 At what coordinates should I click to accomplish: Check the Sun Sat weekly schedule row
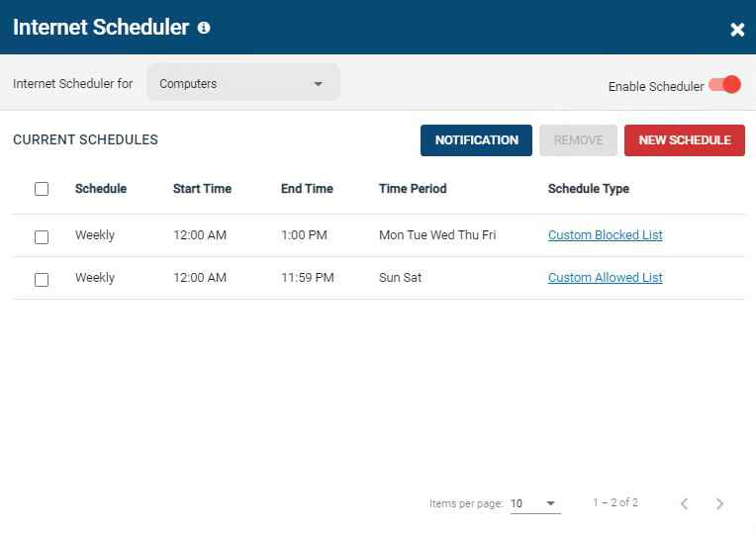tap(42, 279)
